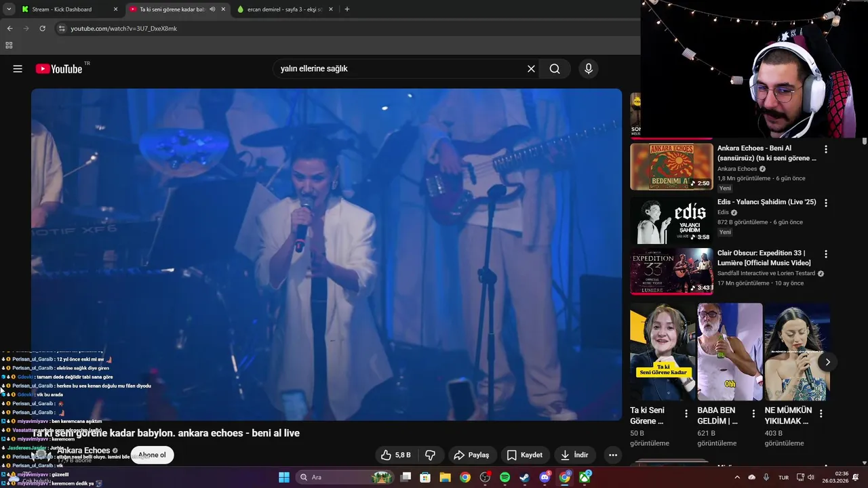Close the ercan demirel tab

[330, 9]
